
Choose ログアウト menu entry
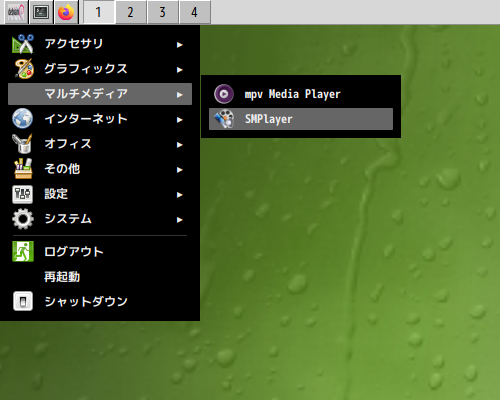click(x=100, y=251)
